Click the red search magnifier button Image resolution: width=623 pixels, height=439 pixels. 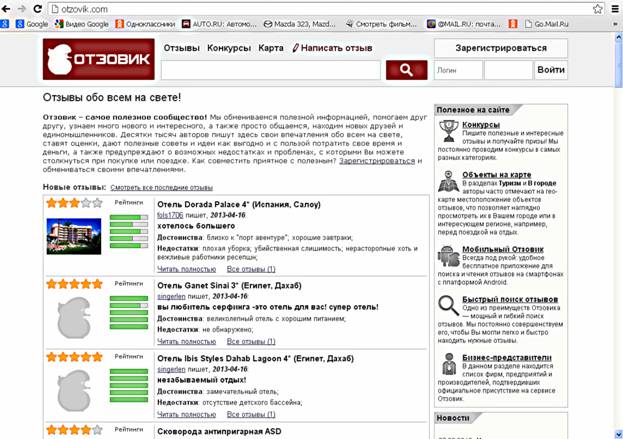pos(406,70)
